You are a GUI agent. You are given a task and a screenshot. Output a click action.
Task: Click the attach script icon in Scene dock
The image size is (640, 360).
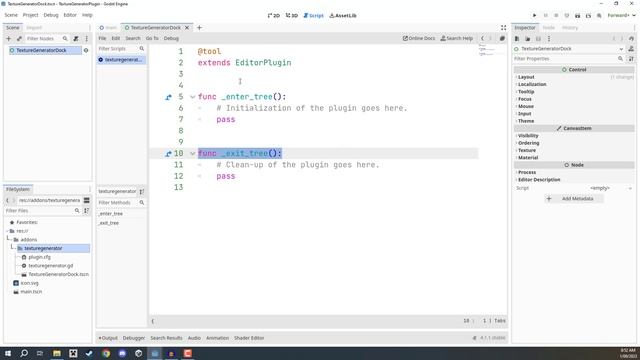click(x=76, y=38)
